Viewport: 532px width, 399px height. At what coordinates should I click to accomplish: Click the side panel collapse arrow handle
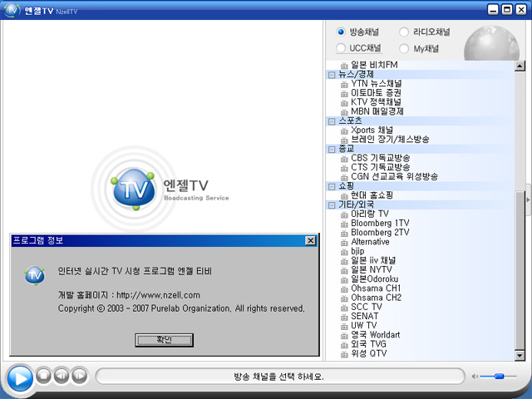pos(528,199)
